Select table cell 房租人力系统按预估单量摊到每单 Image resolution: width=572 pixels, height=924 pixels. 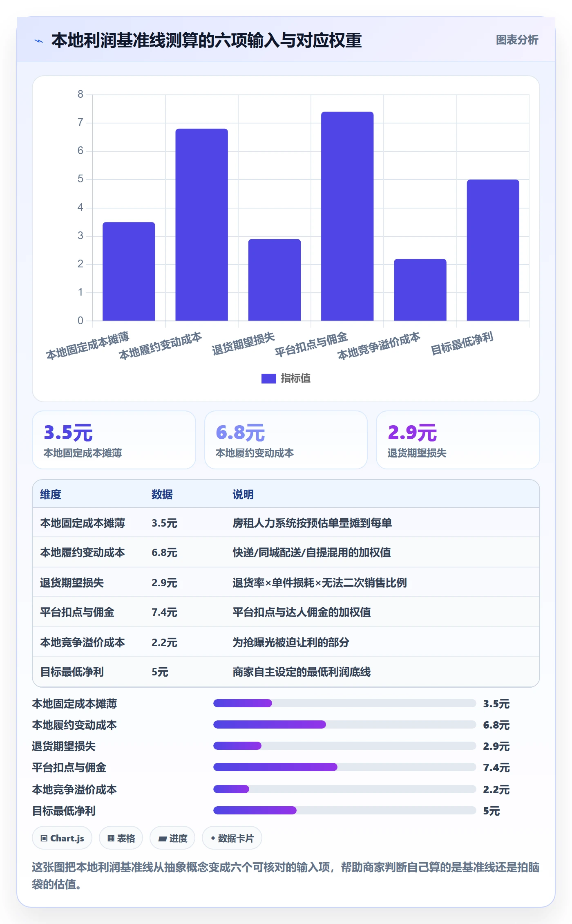click(x=312, y=523)
